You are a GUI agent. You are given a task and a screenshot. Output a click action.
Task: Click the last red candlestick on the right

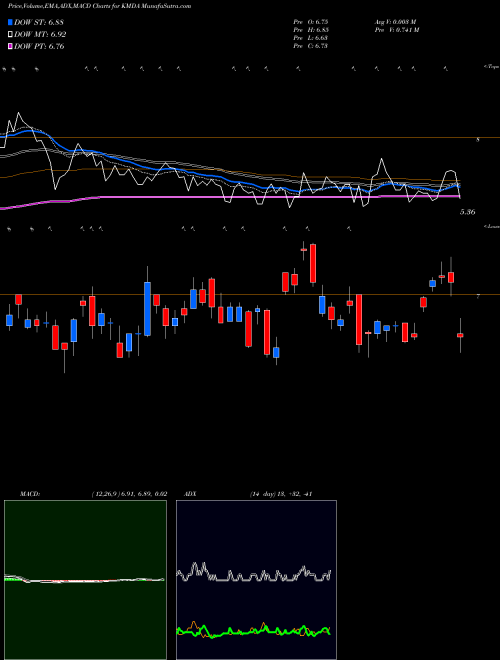(x=460, y=335)
